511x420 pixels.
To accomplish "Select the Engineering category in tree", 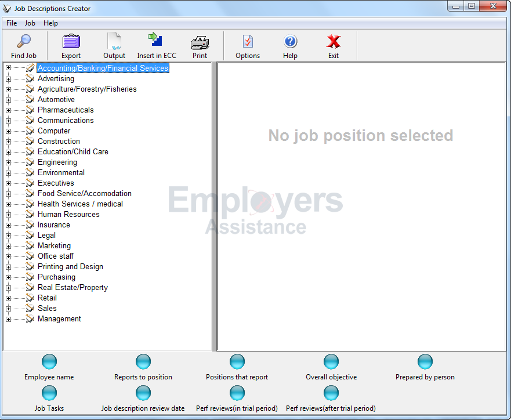I will 57,162.
